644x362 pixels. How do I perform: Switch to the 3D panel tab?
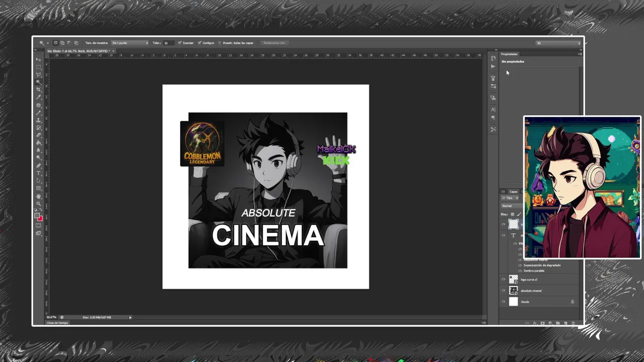point(503,192)
